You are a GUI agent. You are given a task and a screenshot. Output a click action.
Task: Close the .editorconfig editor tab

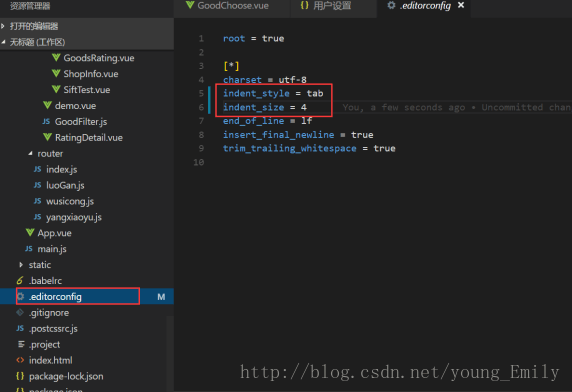pos(461,5)
